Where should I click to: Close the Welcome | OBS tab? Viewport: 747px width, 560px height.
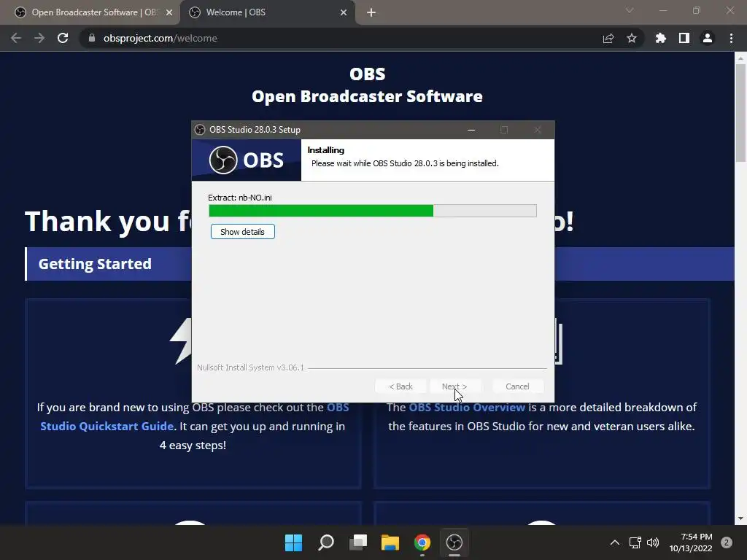(x=344, y=12)
